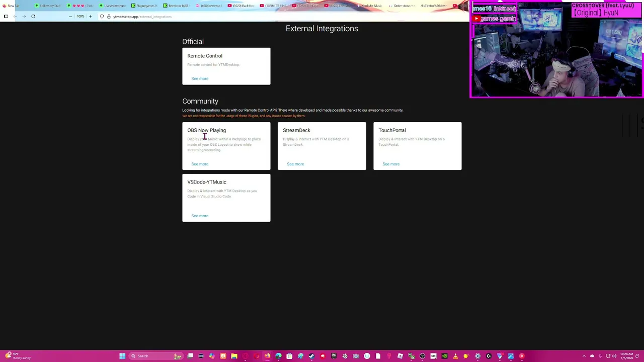See more about Remote Control

200,78
